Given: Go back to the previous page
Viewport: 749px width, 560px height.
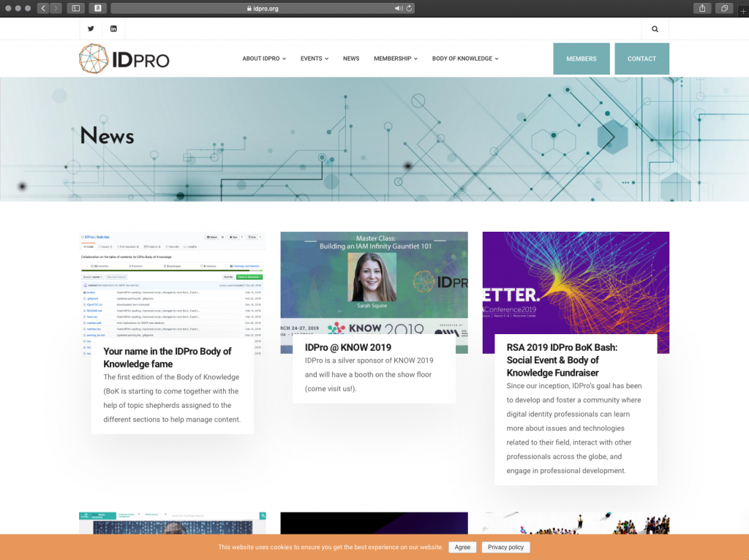Looking at the screenshot, I should click(x=43, y=8).
